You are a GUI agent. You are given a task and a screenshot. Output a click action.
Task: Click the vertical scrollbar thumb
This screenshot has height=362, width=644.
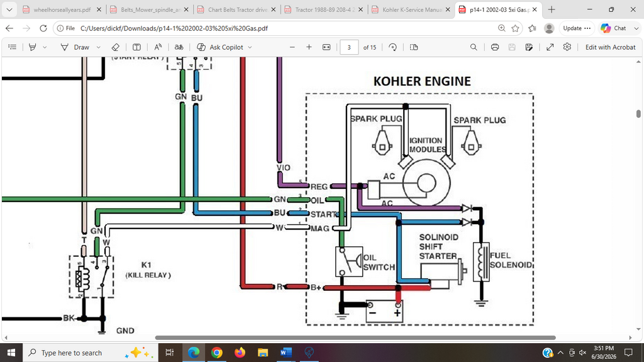(638, 113)
